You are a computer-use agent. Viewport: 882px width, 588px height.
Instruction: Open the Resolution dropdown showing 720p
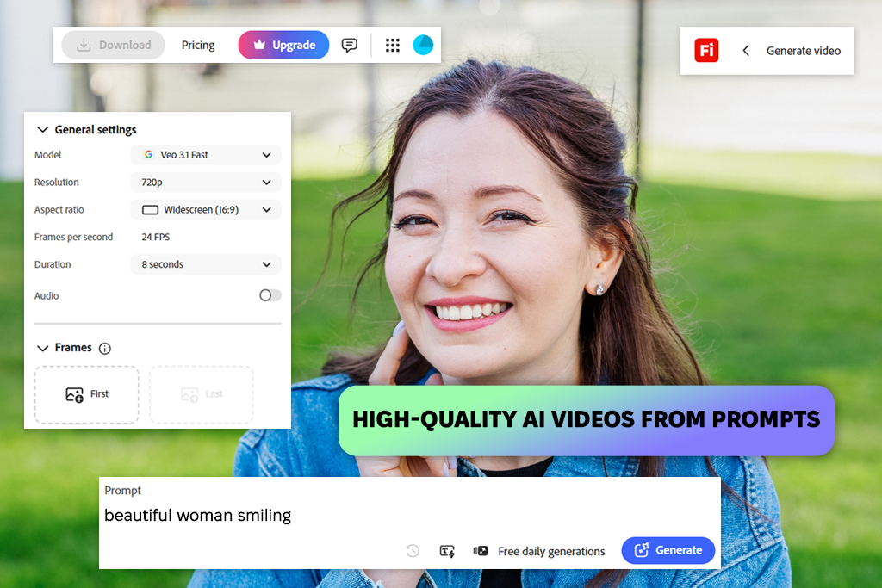(x=205, y=183)
